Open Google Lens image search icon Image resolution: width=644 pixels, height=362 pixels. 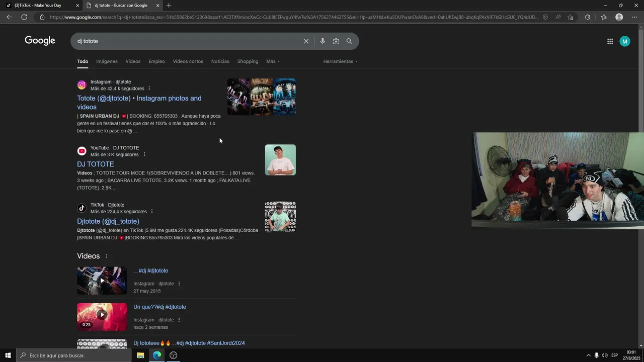tap(336, 41)
